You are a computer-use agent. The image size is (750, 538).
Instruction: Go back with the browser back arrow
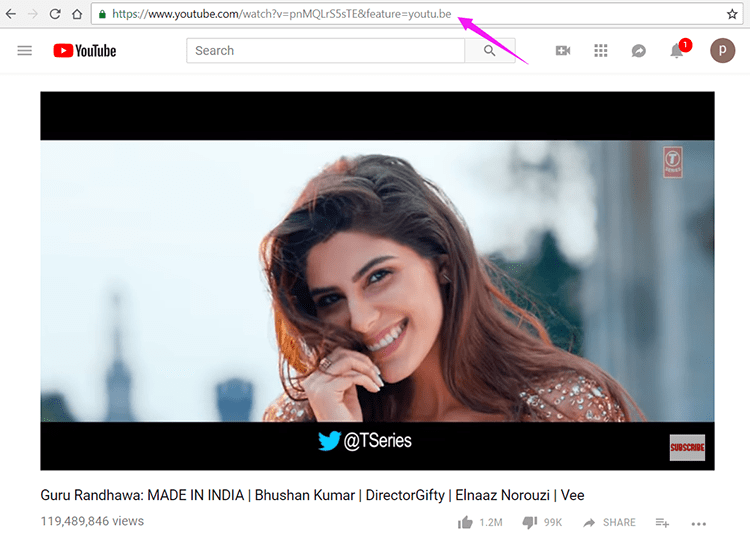(x=11, y=14)
